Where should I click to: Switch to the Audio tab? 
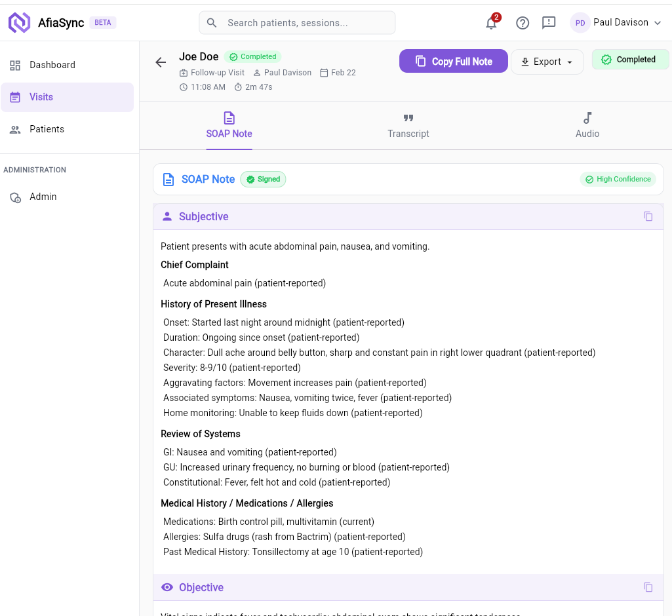tap(587, 126)
